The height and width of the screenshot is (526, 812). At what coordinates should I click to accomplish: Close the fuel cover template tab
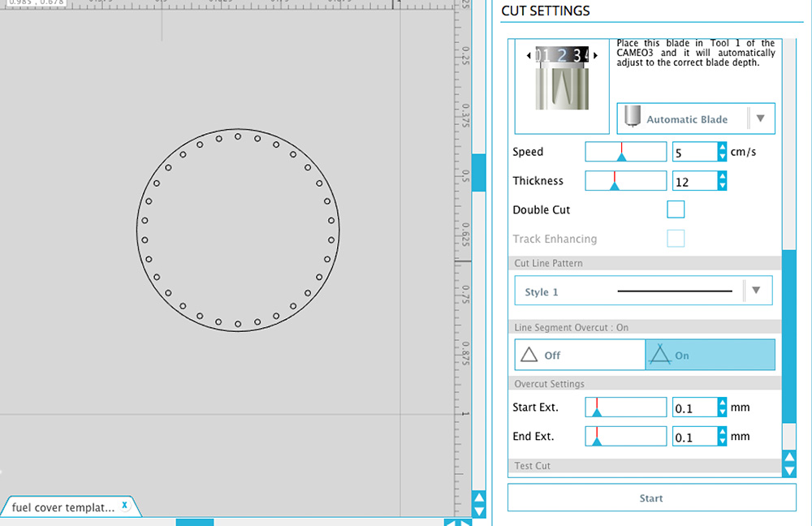point(124,505)
